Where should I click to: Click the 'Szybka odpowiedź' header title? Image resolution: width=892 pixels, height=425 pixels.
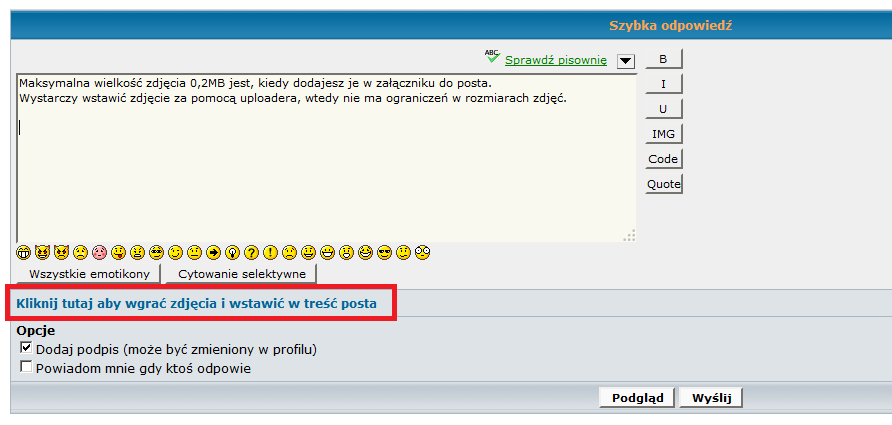[670, 26]
